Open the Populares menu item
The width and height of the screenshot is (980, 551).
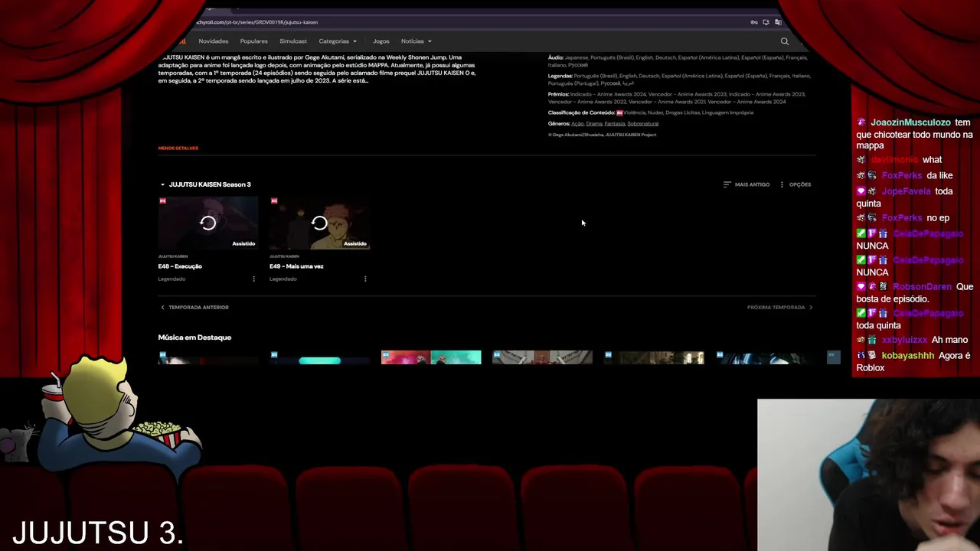point(253,41)
